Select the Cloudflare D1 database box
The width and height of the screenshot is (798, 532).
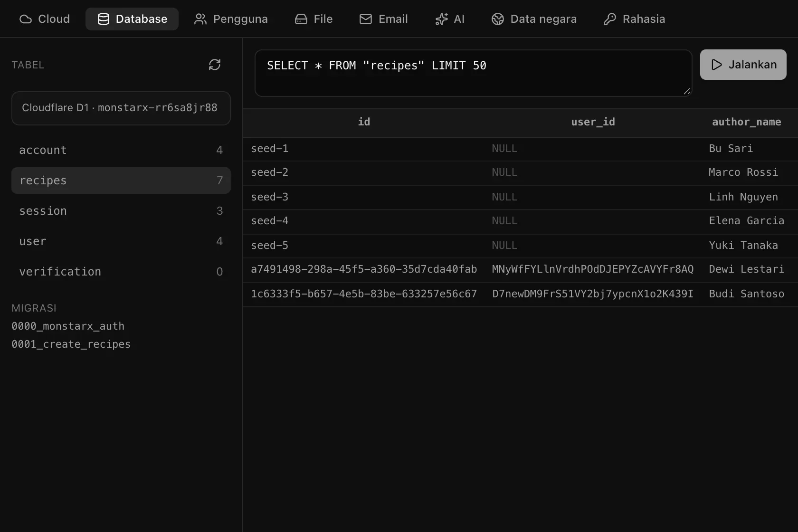(x=121, y=108)
